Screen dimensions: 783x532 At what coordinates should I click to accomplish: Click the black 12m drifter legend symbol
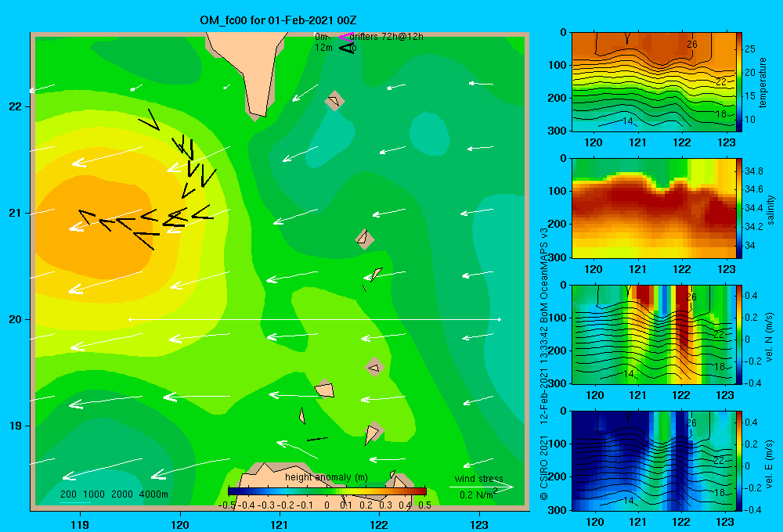click(x=346, y=48)
